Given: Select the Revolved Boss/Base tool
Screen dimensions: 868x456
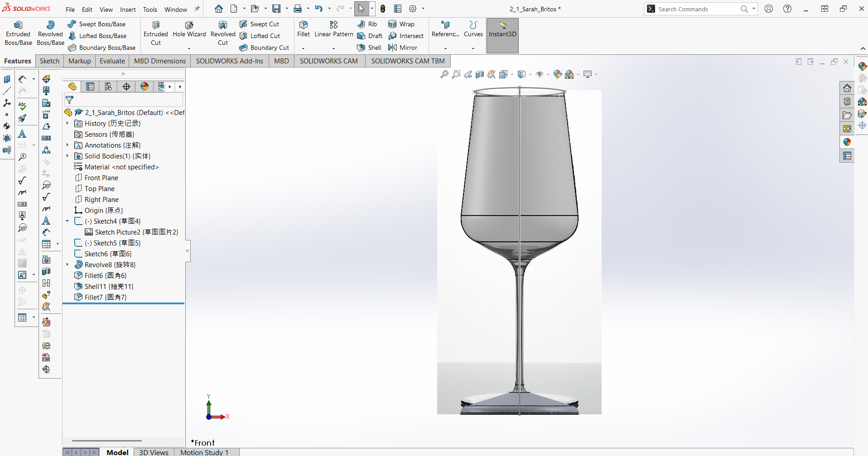Looking at the screenshot, I should 50,34.
